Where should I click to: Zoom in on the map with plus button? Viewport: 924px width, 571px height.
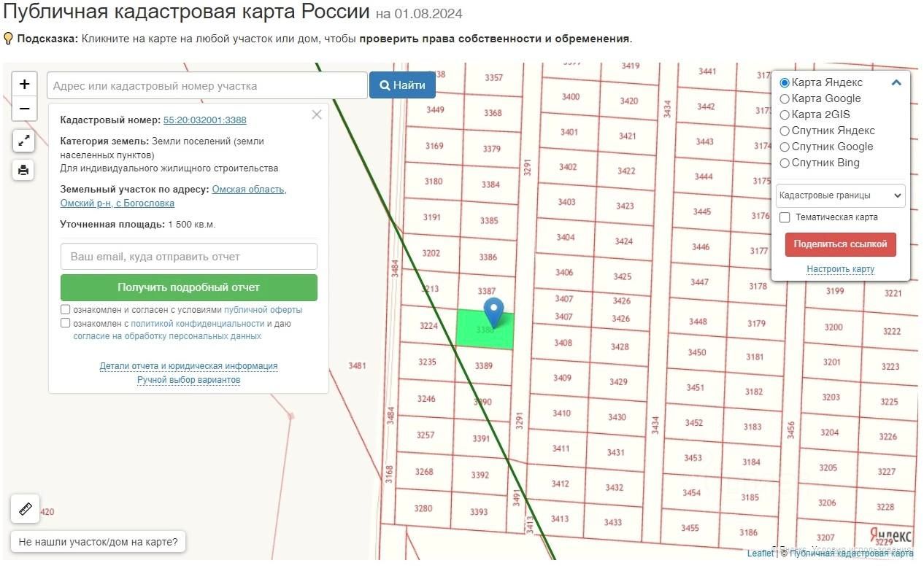tap(24, 84)
